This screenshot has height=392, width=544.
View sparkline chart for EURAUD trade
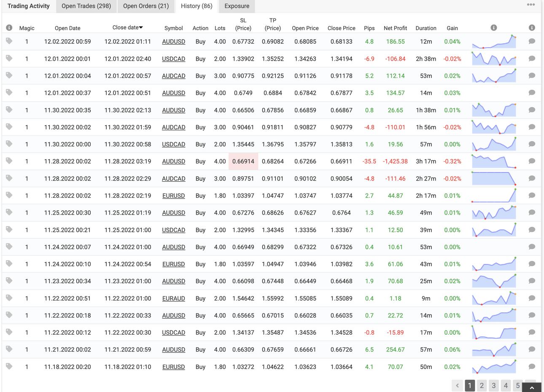pyautogui.click(x=494, y=298)
